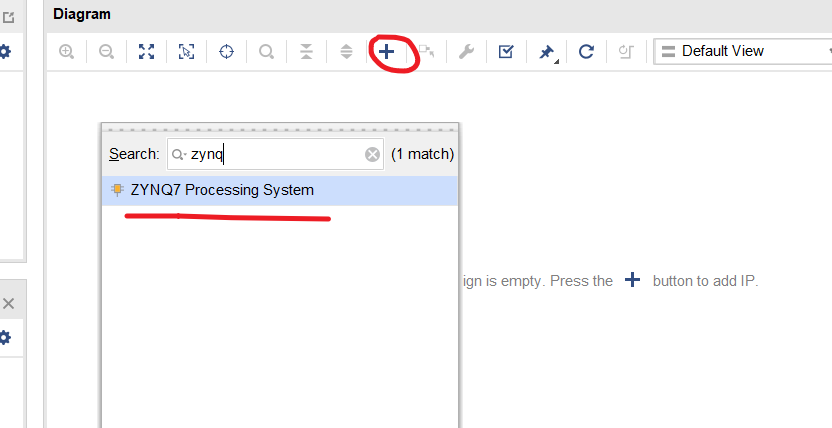Viewport: 832px width, 428px height.
Task: Select ZYNQ7 Processing System result
Action: click(280, 190)
